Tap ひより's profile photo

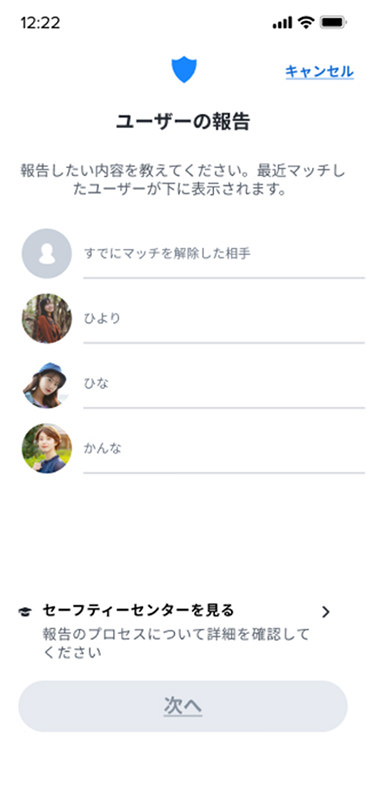(47, 318)
